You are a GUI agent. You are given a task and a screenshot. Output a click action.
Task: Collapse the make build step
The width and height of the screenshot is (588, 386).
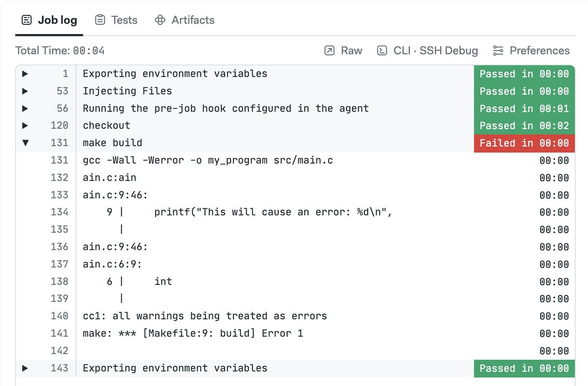pyautogui.click(x=25, y=143)
